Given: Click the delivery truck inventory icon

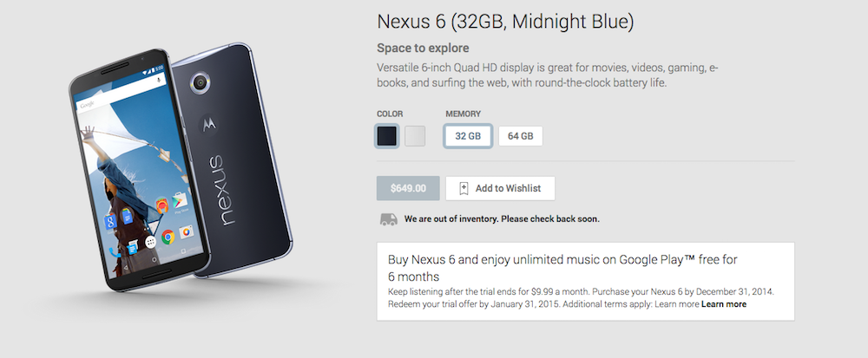Looking at the screenshot, I should coord(389,219).
